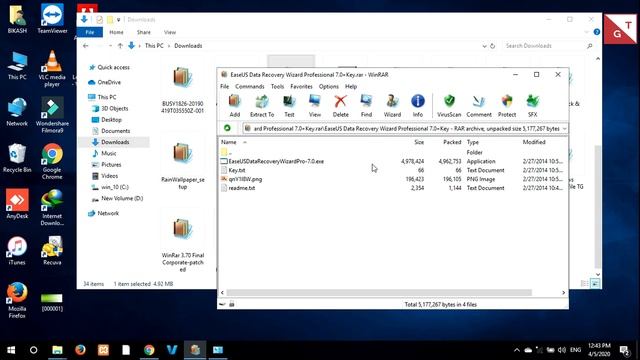Open the WinRAR File menu
Viewport: 640px width, 360px height.
224,87
